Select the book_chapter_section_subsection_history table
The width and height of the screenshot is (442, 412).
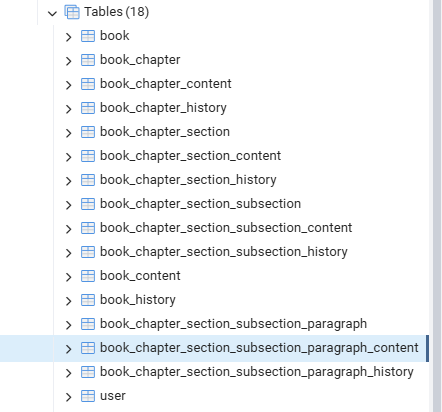click(224, 252)
